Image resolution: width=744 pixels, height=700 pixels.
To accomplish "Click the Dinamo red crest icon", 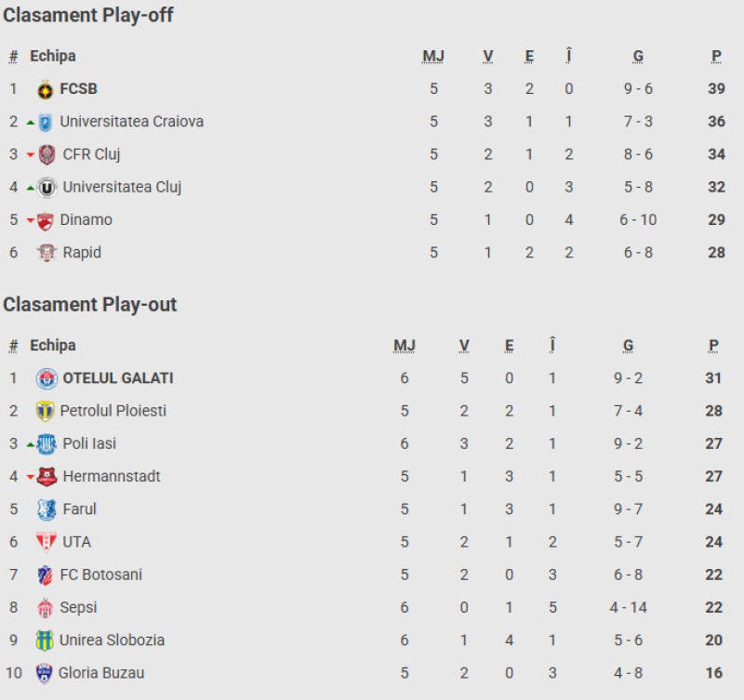I will click(45, 221).
